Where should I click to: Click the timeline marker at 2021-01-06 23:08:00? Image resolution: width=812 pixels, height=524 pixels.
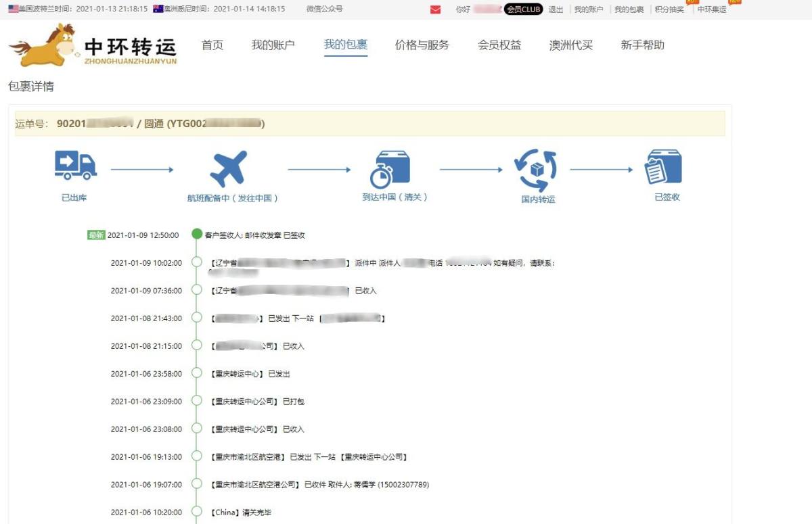197,429
